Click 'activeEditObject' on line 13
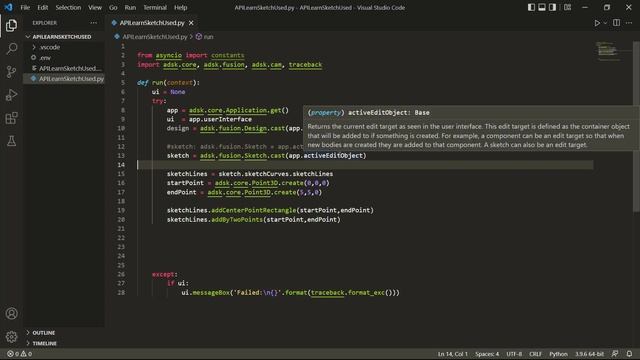Image resolution: width=640 pixels, height=360 pixels. pyautogui.click(x=333, y=156)
